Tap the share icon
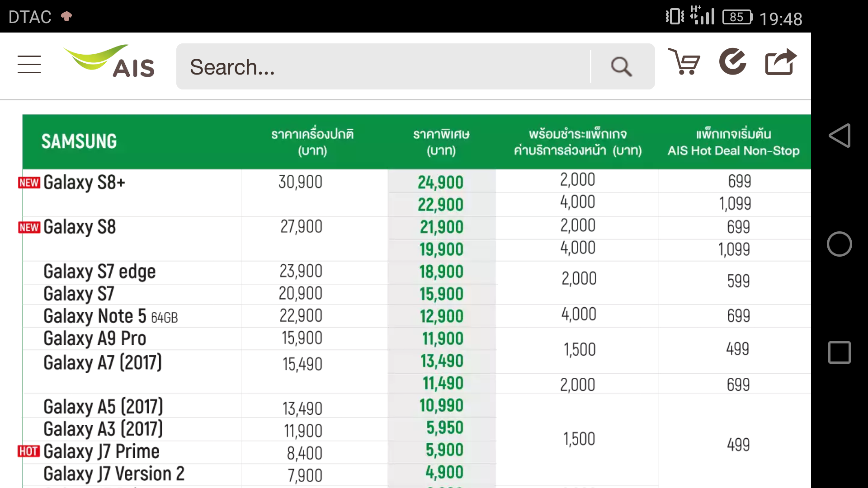The height and width of the screenshot is (488, 868). (x=781, y=61)
